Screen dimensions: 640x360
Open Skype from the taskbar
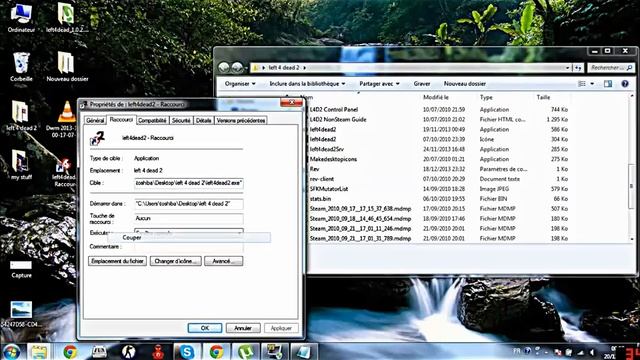tap(187, 352)
